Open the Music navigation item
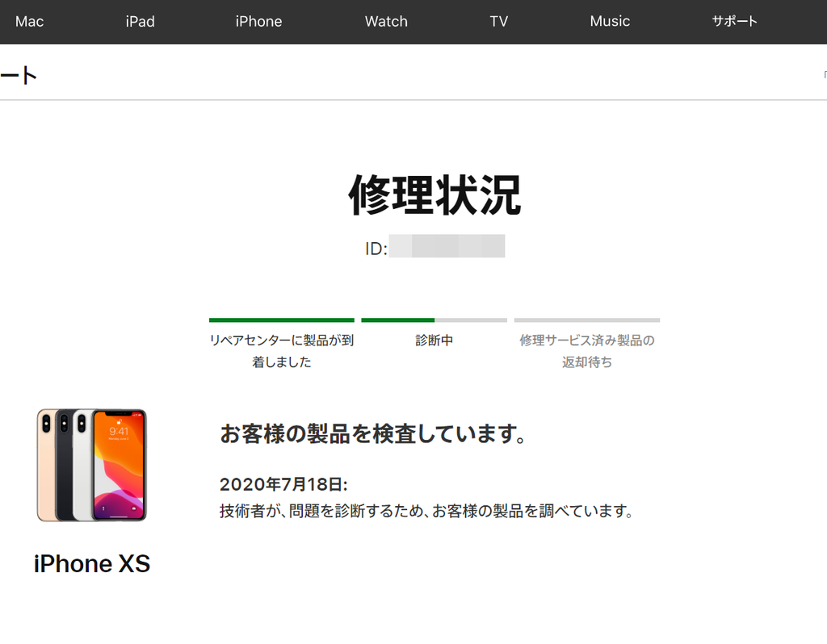827x644 pixels. pyautogui.click(x=610, y=22)
